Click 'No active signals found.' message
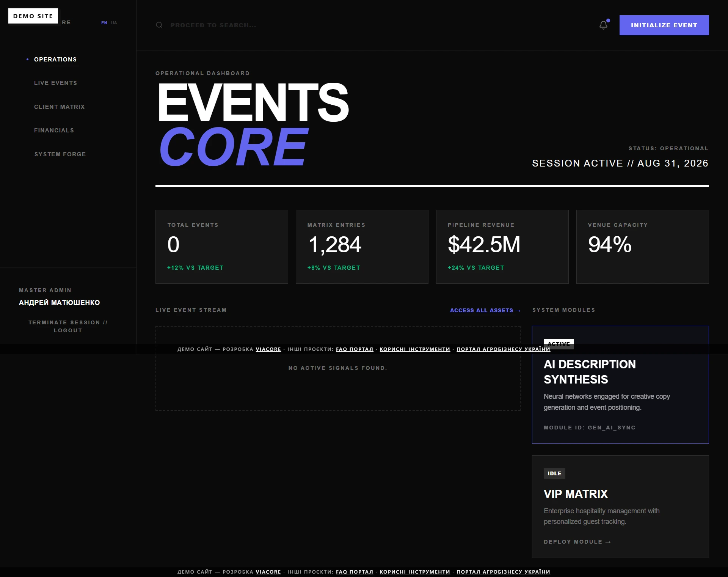 click(338, 368)
